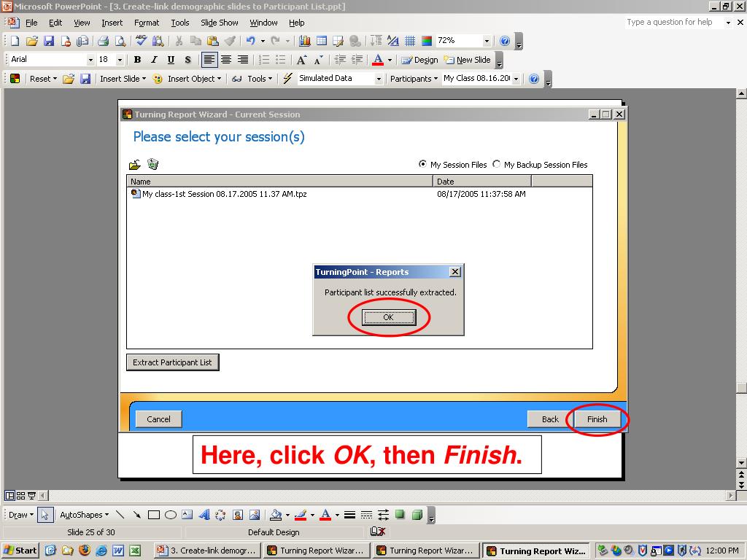
Task: Click the Cut scissors icon
Action: tap(179, 41)
